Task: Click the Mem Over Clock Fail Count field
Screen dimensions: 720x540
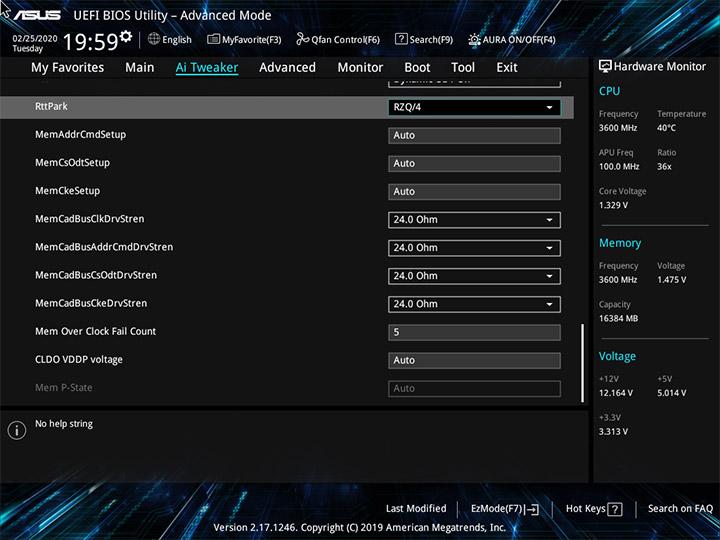Action: pos(474,332)
